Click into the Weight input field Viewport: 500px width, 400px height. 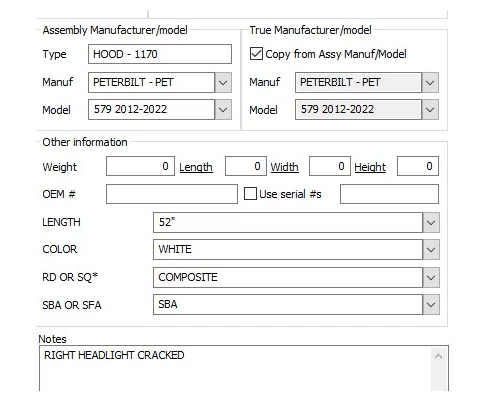140,166
